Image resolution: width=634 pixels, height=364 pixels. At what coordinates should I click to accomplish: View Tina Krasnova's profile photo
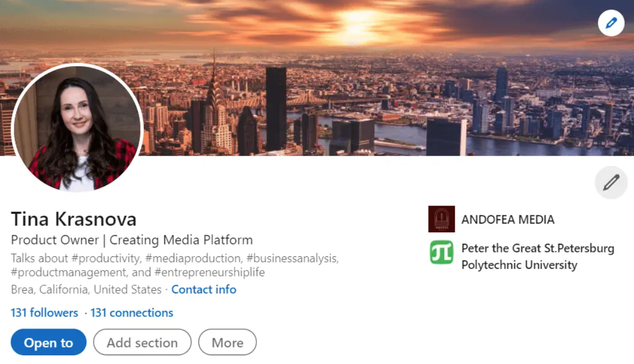pos(77,128)
